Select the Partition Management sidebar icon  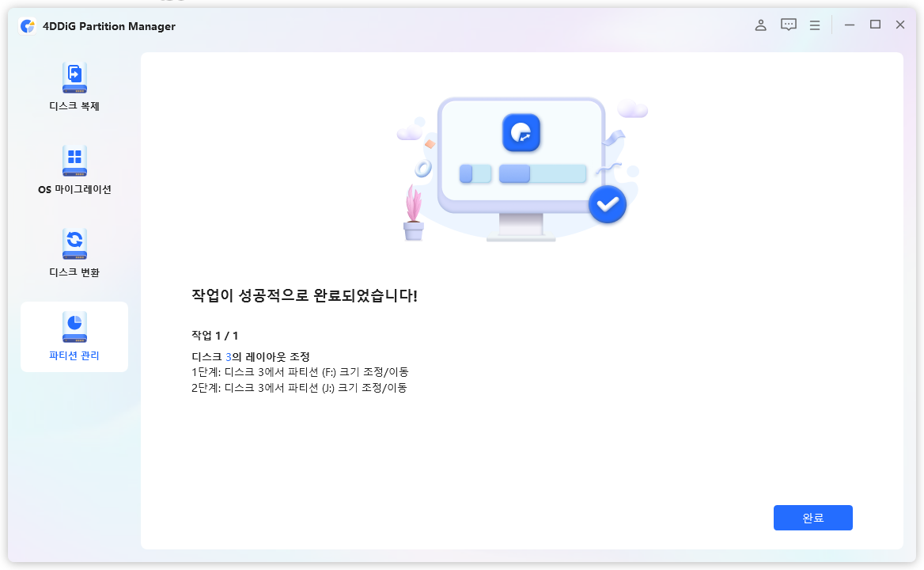[74, 328]
